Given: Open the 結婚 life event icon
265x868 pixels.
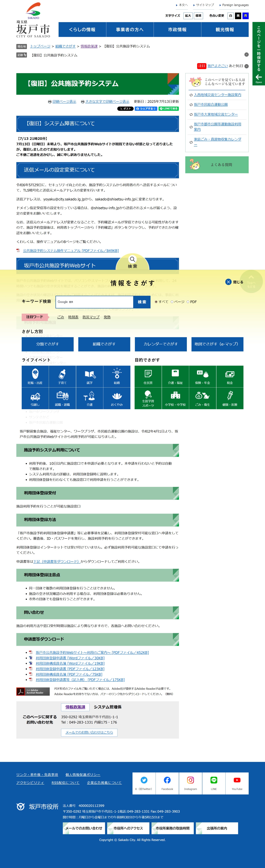Looking at the screenshot, I should [117, 376].
